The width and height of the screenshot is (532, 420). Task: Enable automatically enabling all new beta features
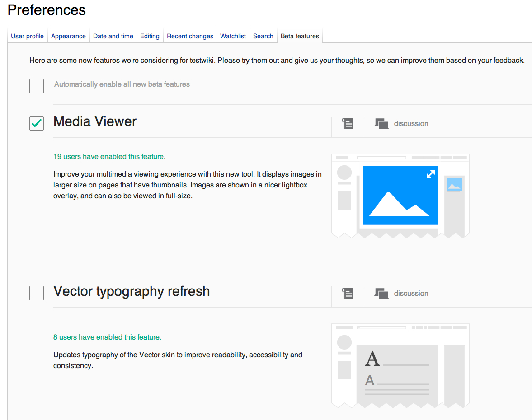[36, 86]
